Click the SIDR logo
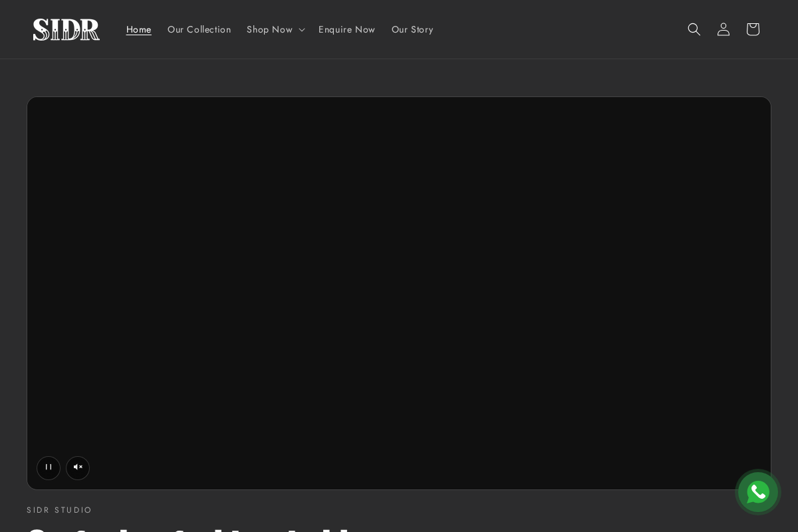The height and width of the screenshot is (532, 798). point(66,29)
